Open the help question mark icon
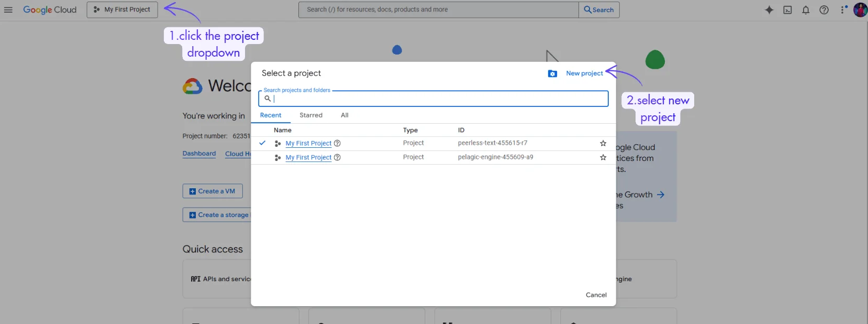The width and height of the screenshot is (868, 324). 824,9
